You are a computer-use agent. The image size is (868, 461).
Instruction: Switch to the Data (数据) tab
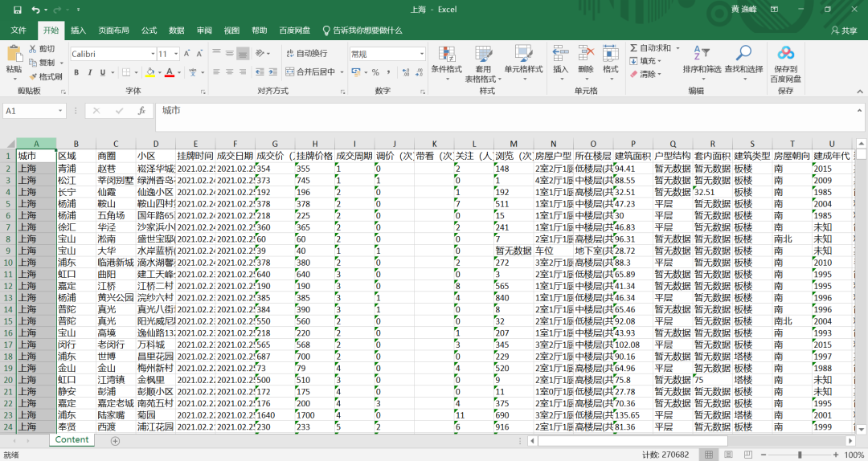(177, 31)
